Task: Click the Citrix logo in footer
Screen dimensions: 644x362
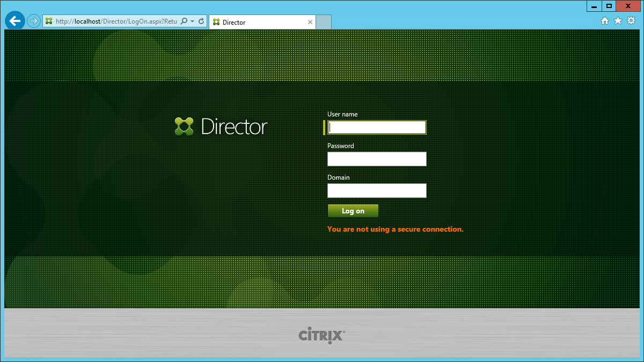Action: click(x=321, y=336)
